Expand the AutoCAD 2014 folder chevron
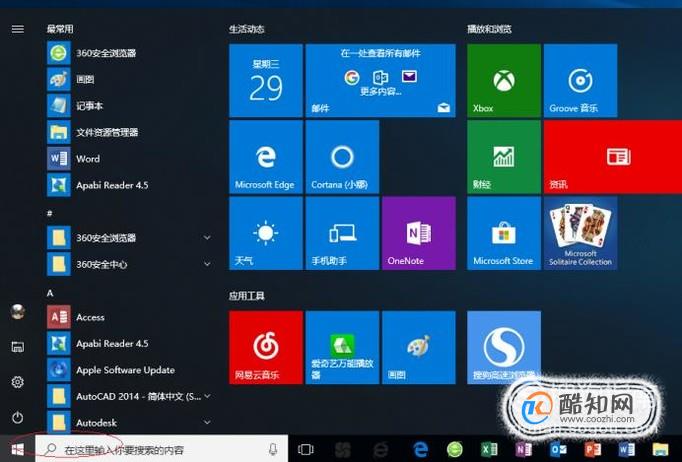Viewport: 682px width, 462px height. [x=207, y=396]
